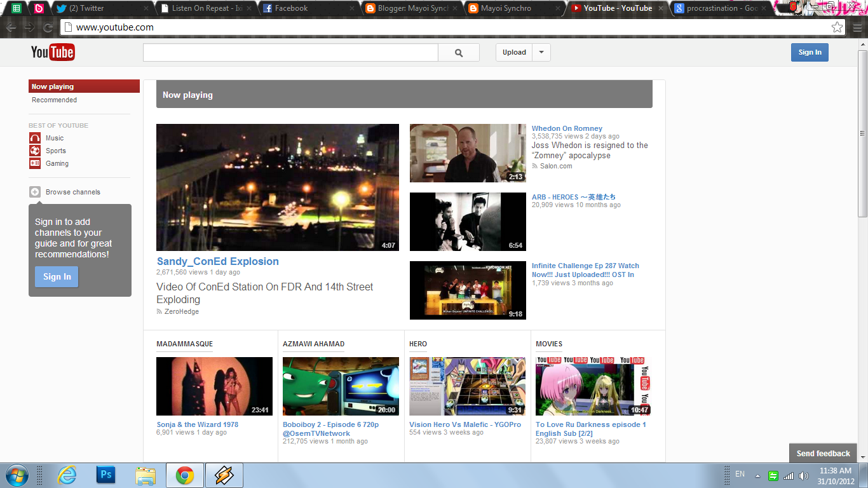The width and height of the screenshot is (868, 488).
Task: Bookmark page with the star icon
Action: click(x=837, y=27)
